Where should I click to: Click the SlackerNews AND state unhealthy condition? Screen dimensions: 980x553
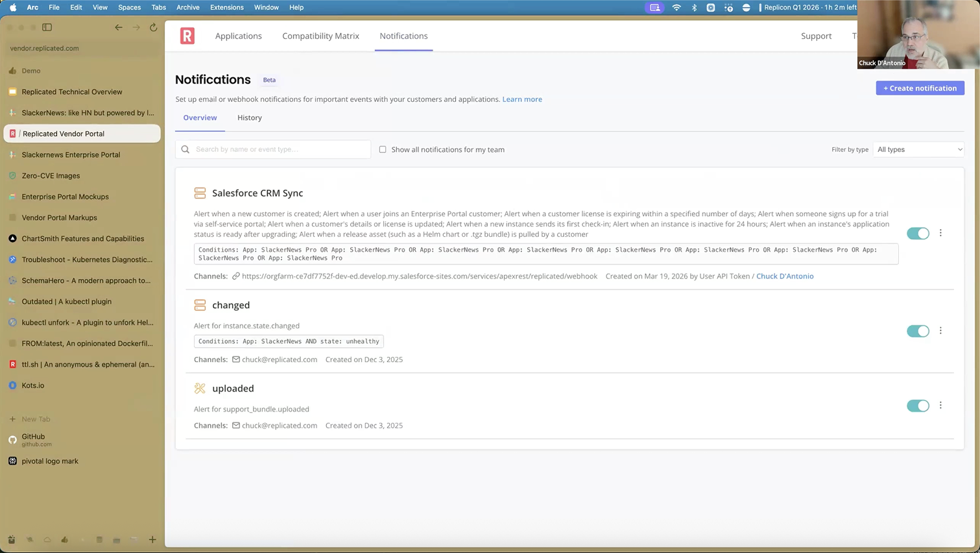pyautogui.click(x=289, y=341)
